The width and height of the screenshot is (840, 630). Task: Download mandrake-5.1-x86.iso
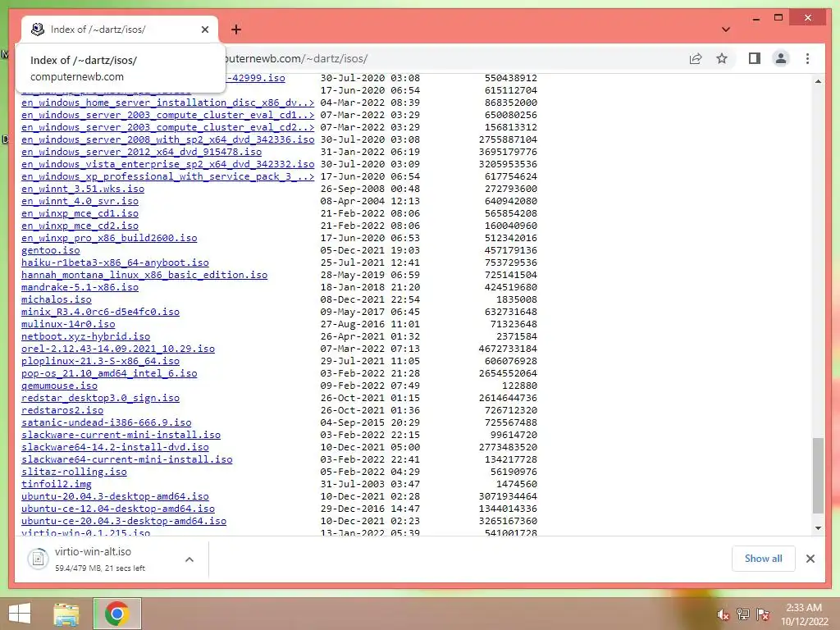pyautogui.click(x=80, y=287)
